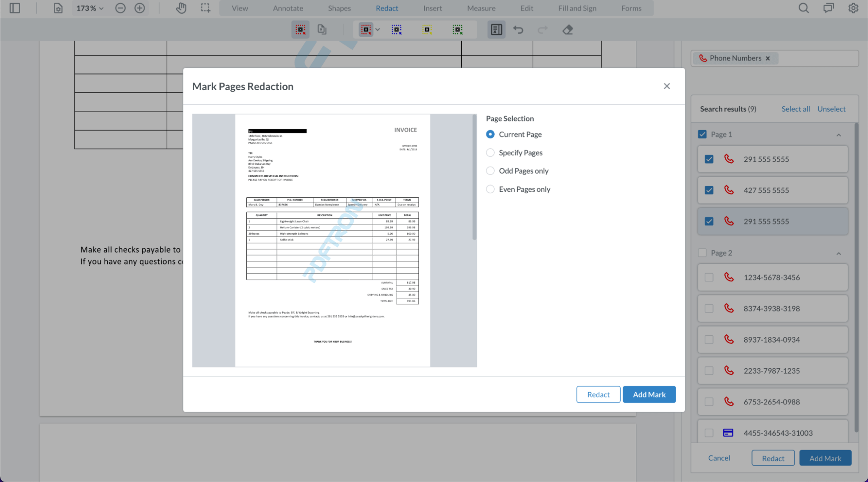This screenshot has width=868, height=482.
Task: Select the Pan hand tool
Action: [181, 8]
